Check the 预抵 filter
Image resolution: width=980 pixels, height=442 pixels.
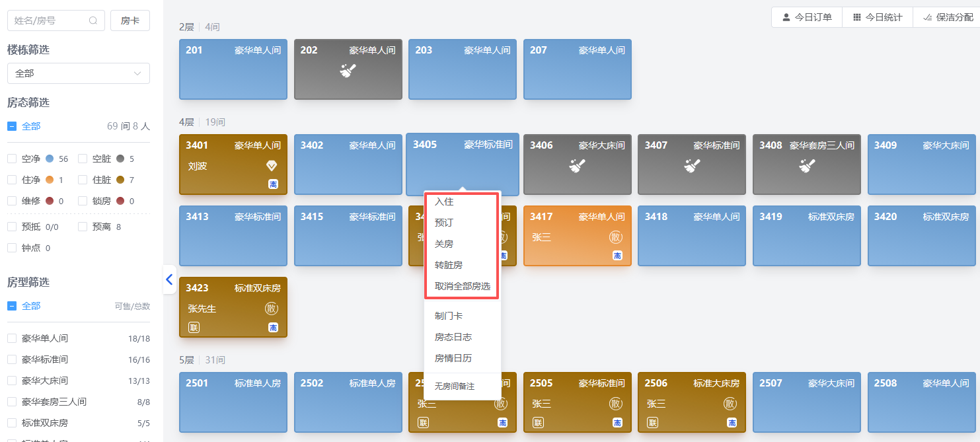click(12, 227)
